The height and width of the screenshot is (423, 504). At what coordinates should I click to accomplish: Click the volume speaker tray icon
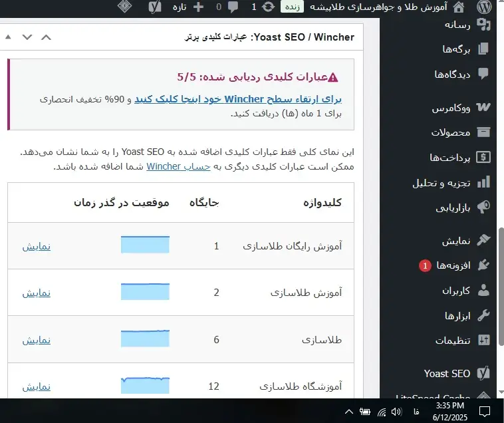(397, 412)
